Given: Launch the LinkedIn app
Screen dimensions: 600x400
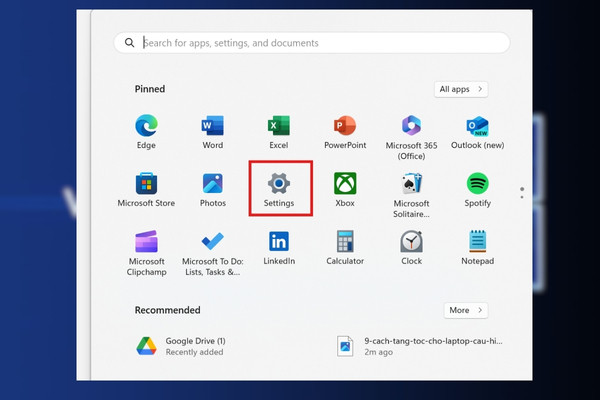Looking at the screenshot, I should [279, 241].
